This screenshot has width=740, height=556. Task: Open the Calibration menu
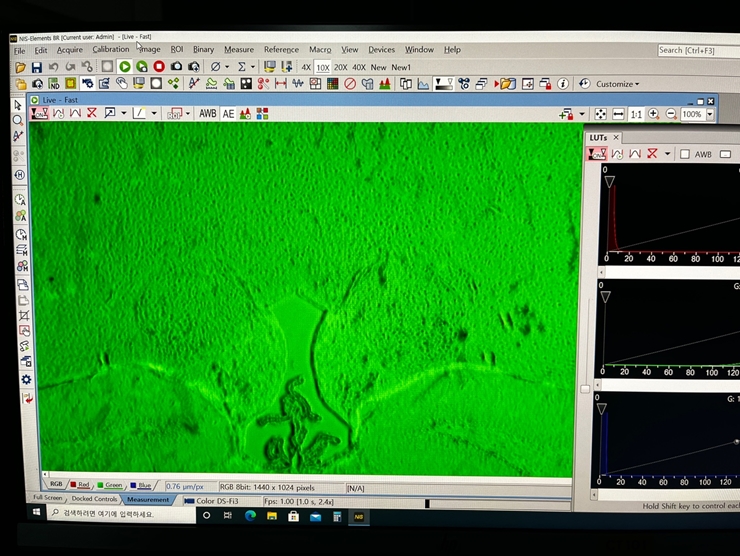pos(111,49)
